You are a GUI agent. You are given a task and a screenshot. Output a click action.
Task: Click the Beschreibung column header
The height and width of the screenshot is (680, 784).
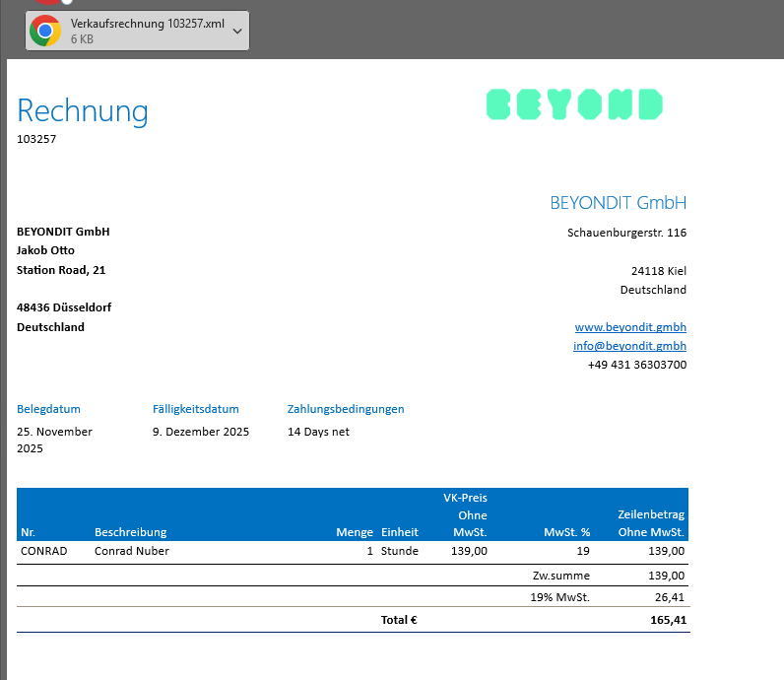coord(130,532)
